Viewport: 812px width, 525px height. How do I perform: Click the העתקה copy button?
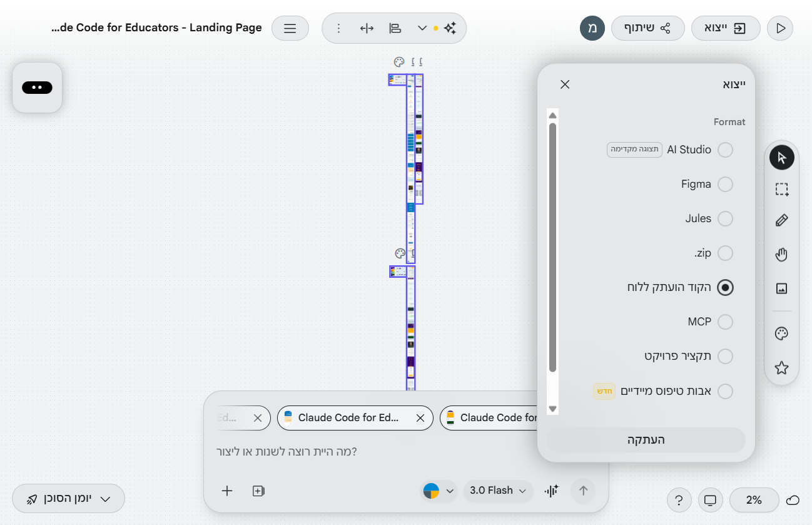(646, 440)
